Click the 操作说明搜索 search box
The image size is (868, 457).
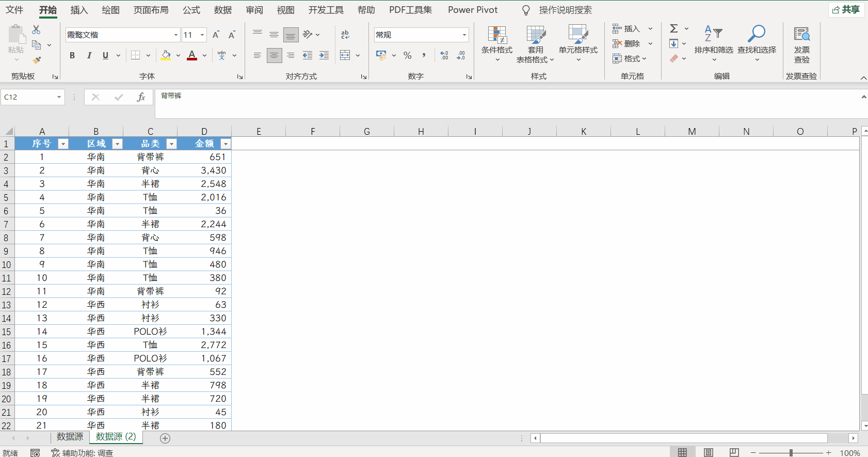click(x=565, y=10)
